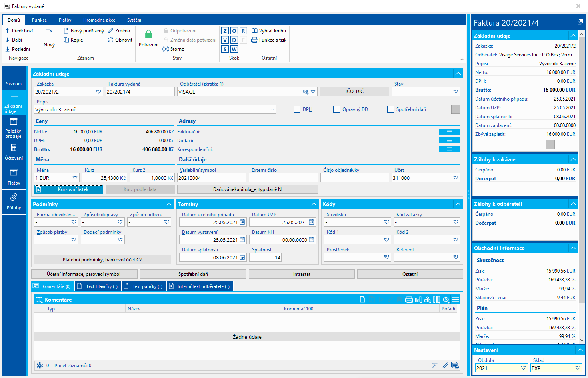This screenshot has height=378, width=588.
Task: Click the Intrastat button
Action: [x=302, y=274]
